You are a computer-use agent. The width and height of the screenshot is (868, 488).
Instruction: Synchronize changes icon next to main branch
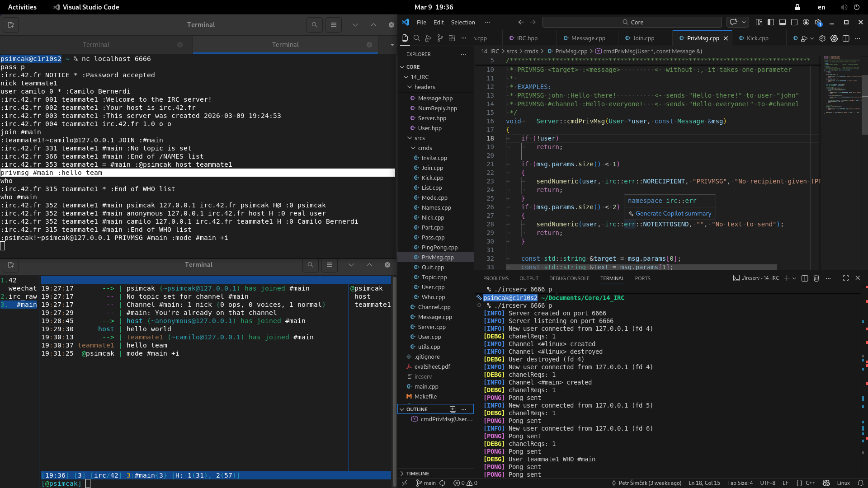click(443, 483)
